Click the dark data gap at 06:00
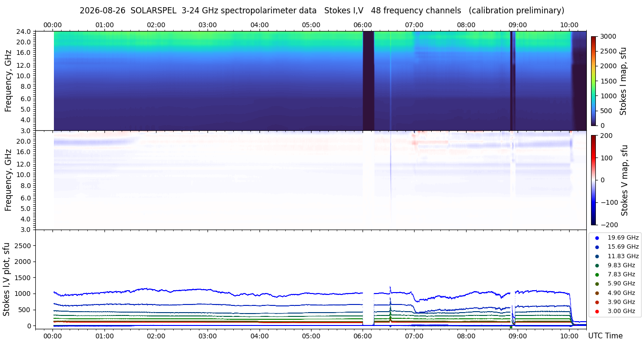Image resolution: width=644 pixels, height=346 pixels. pyautogui.click(x=368, y=81)
